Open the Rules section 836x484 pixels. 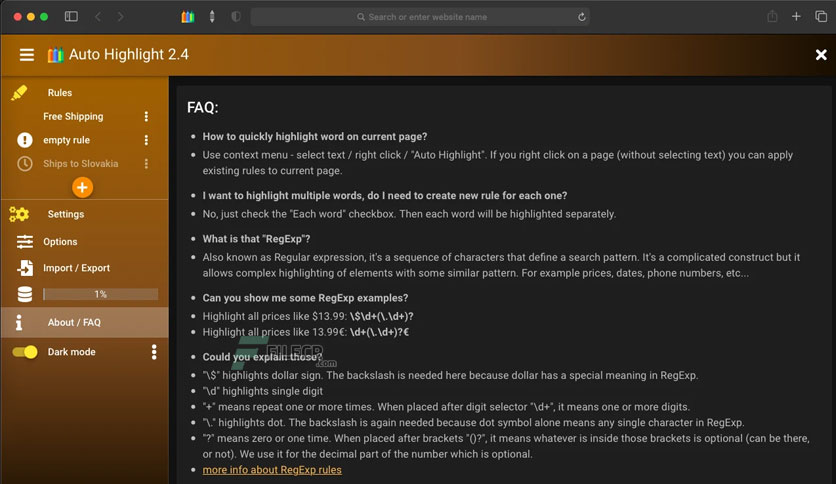pos(60,93)
